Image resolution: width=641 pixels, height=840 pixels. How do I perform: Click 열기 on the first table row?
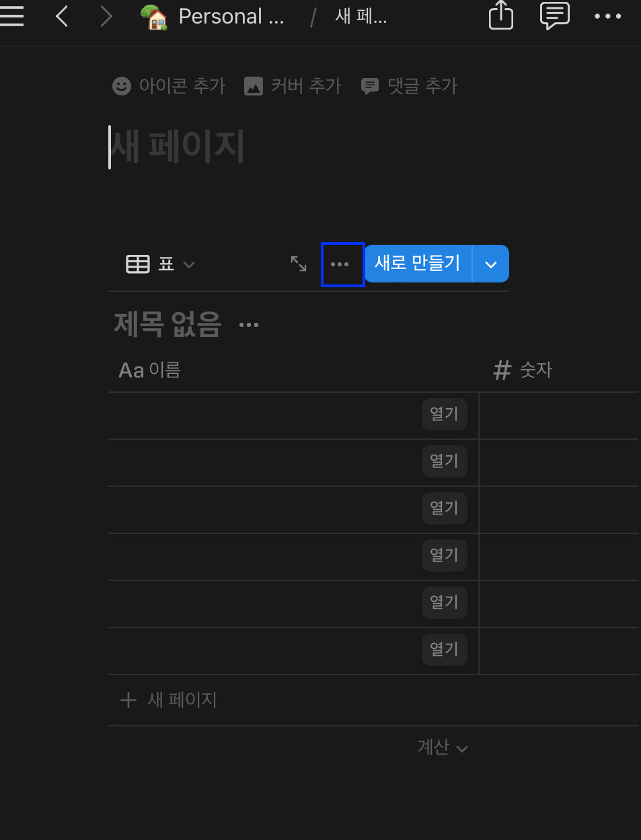444,414
